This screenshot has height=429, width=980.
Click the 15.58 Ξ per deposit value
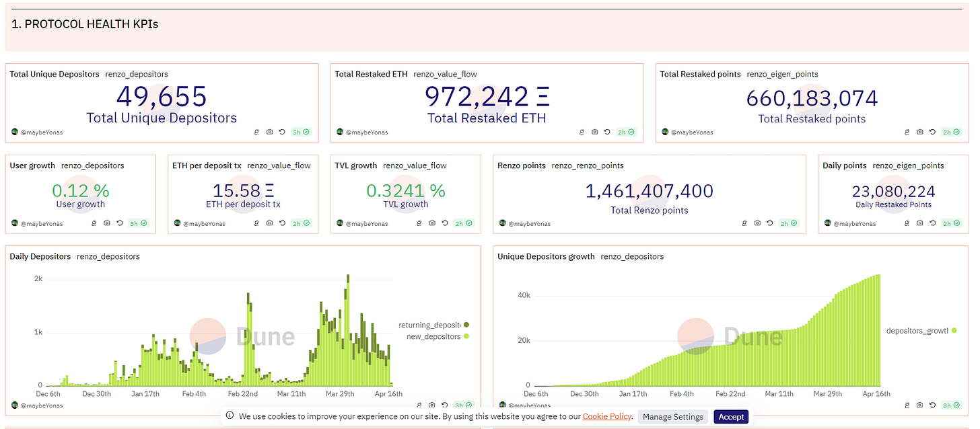point(243,191)
